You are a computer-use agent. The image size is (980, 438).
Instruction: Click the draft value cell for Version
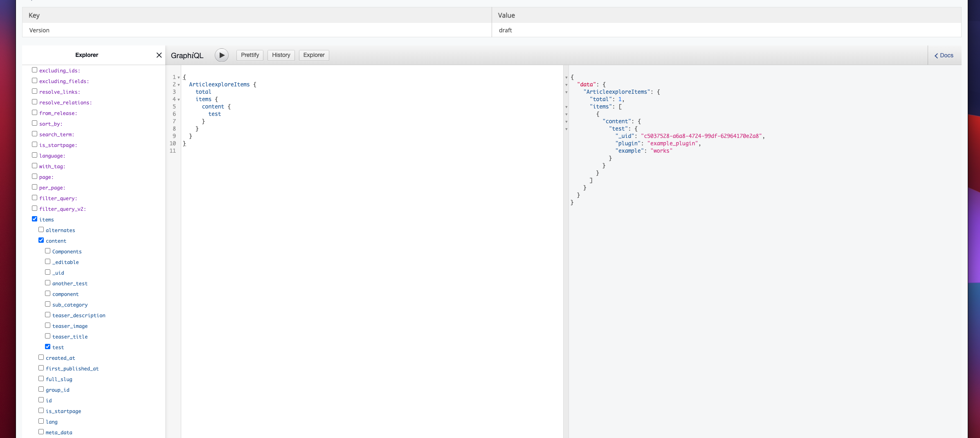506,30
